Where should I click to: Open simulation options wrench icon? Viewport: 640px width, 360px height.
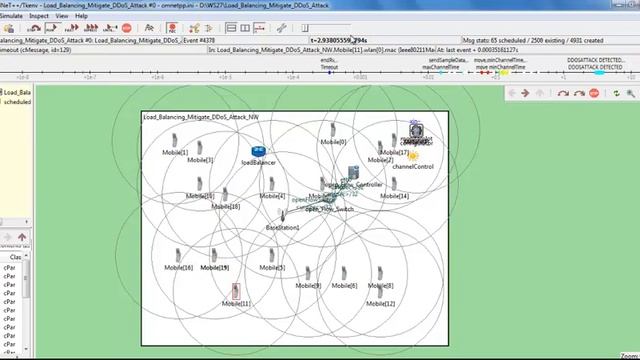[282, 28]
